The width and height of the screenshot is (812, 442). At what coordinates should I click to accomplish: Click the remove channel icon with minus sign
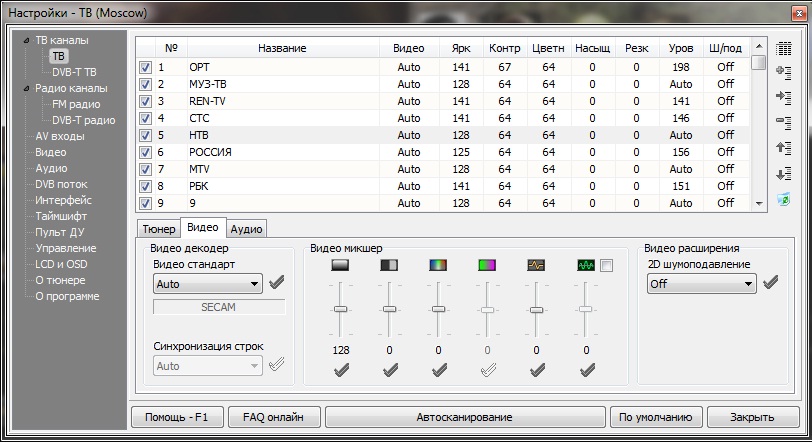click(x=784, y=123)
